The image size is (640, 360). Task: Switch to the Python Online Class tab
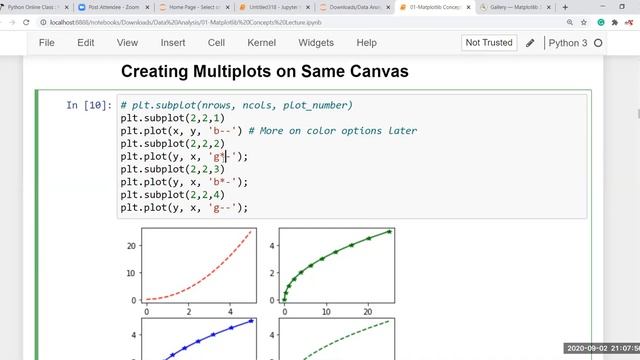click(x=33, y=7)
